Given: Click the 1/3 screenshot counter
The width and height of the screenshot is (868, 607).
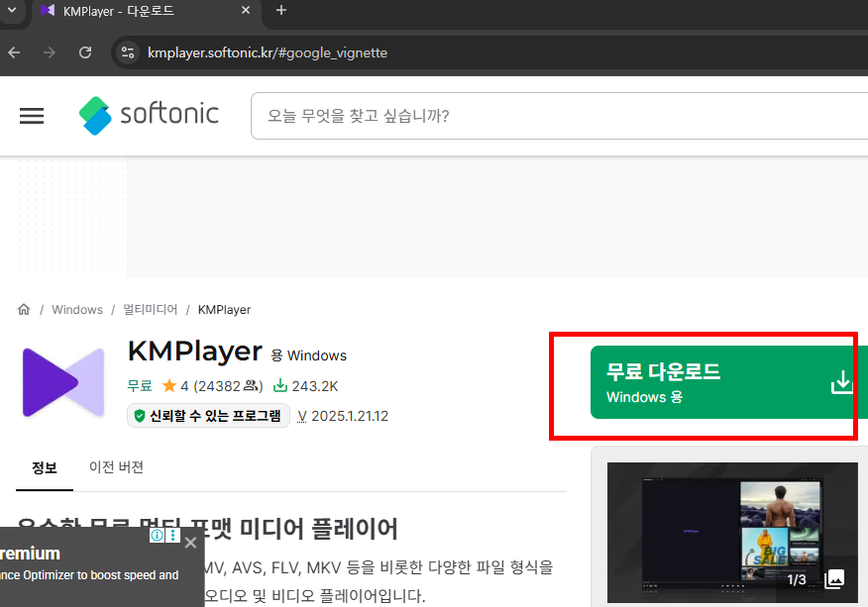Looking at the screenshot, I should 797,580.
